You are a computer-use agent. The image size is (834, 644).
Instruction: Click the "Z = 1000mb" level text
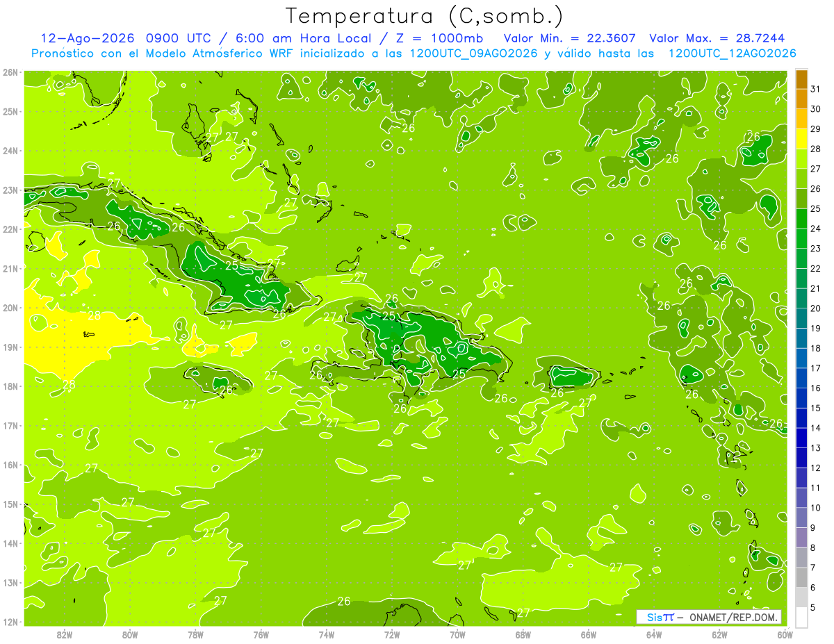pos(441,38)
